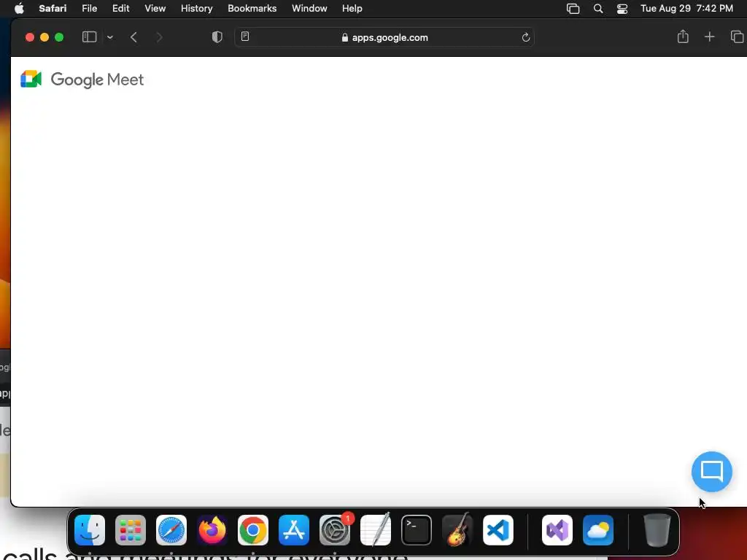Add a new tab with plus icon
This screenshot has height=560, width=747.
709,36
